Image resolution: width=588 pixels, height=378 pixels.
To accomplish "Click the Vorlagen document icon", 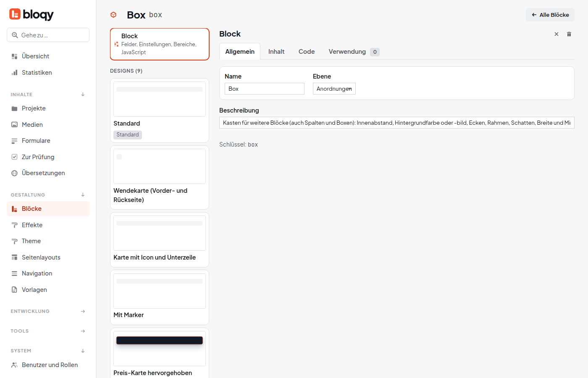I will pyautogui.click(x=14, y=290).
